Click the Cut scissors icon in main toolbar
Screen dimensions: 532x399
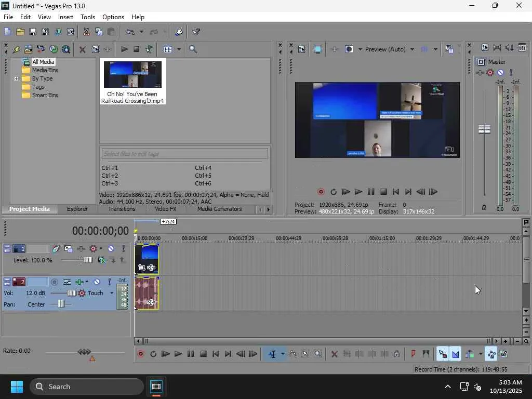pyautogui.click(x=87, y=32)
